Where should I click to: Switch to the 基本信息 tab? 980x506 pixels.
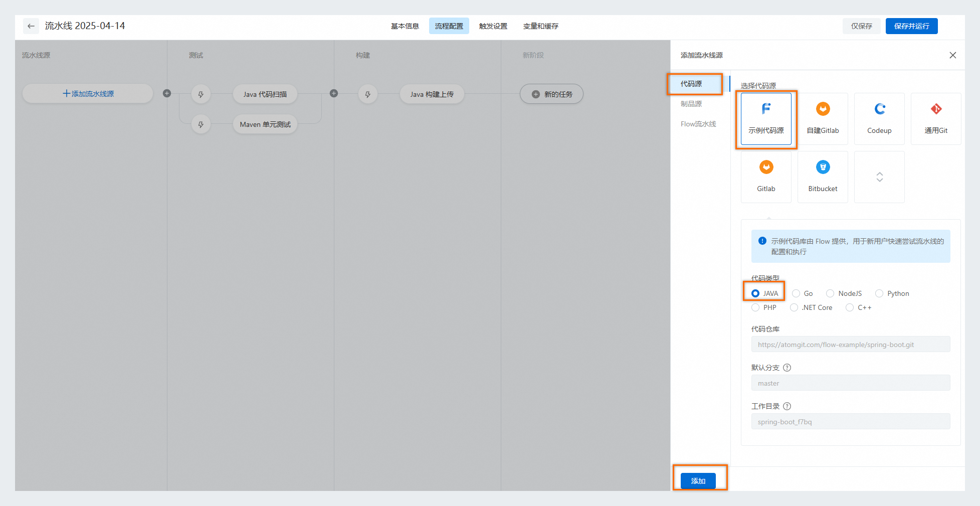405,26
